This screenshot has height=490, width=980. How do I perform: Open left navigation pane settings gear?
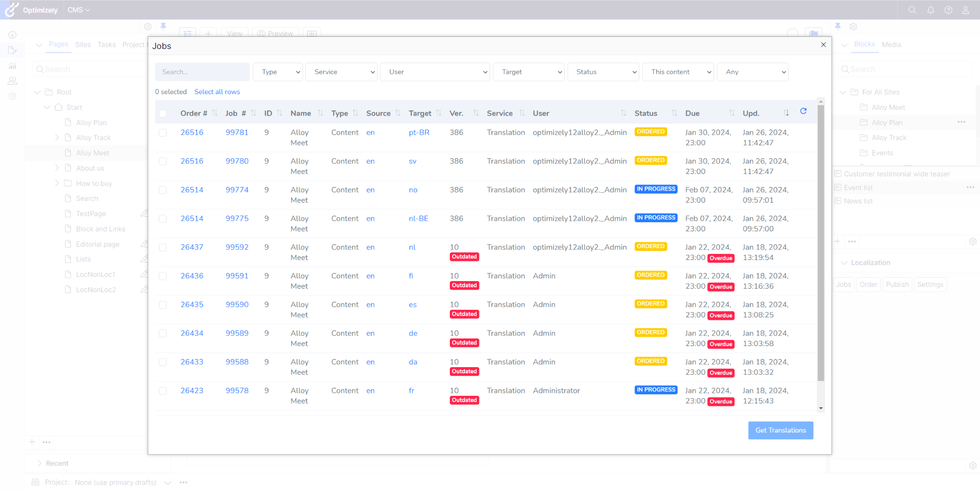coord(148,27)
